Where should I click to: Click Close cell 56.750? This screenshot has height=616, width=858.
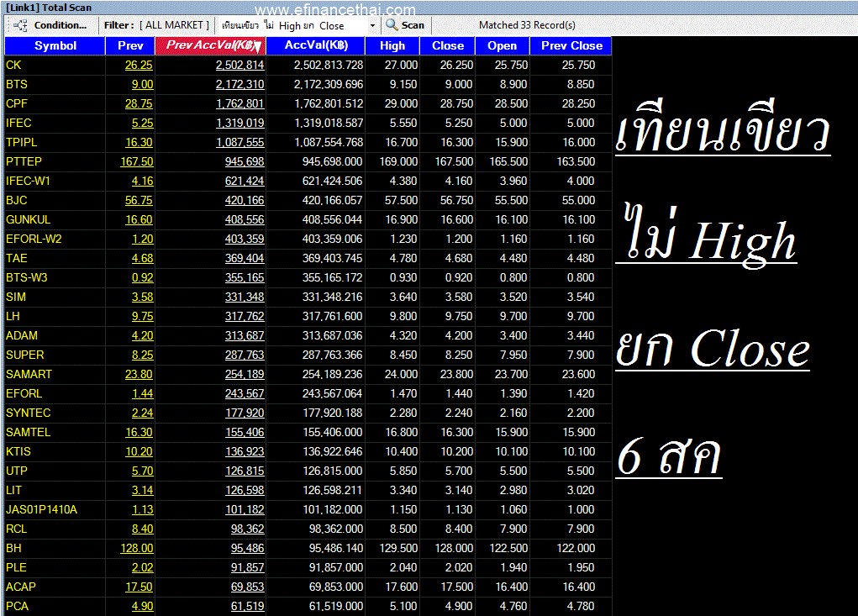456,200
